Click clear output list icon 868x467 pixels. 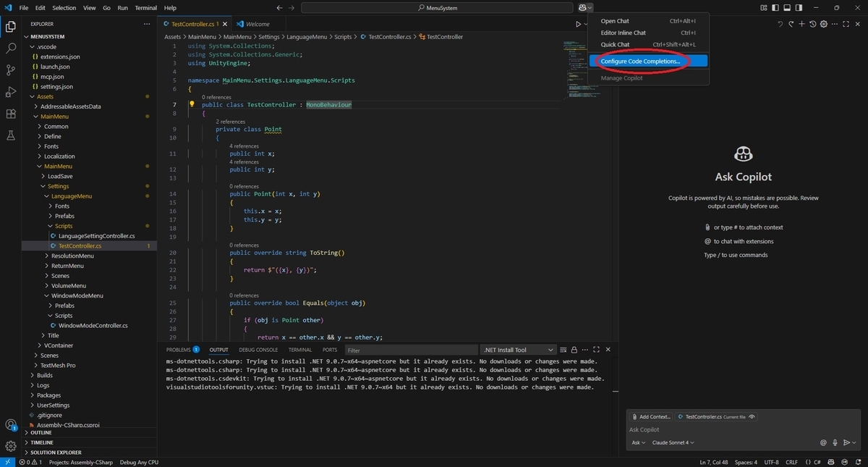(563, 350)
